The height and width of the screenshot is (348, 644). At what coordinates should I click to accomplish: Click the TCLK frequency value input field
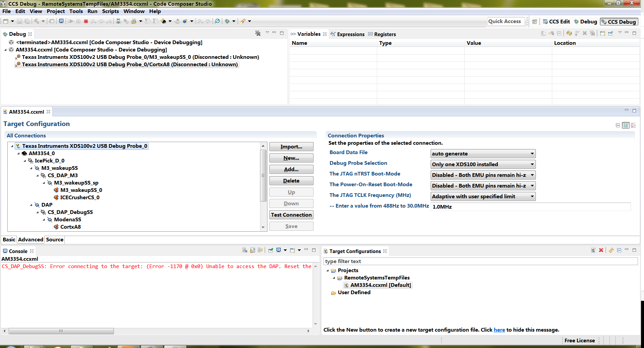coord(530,207)
